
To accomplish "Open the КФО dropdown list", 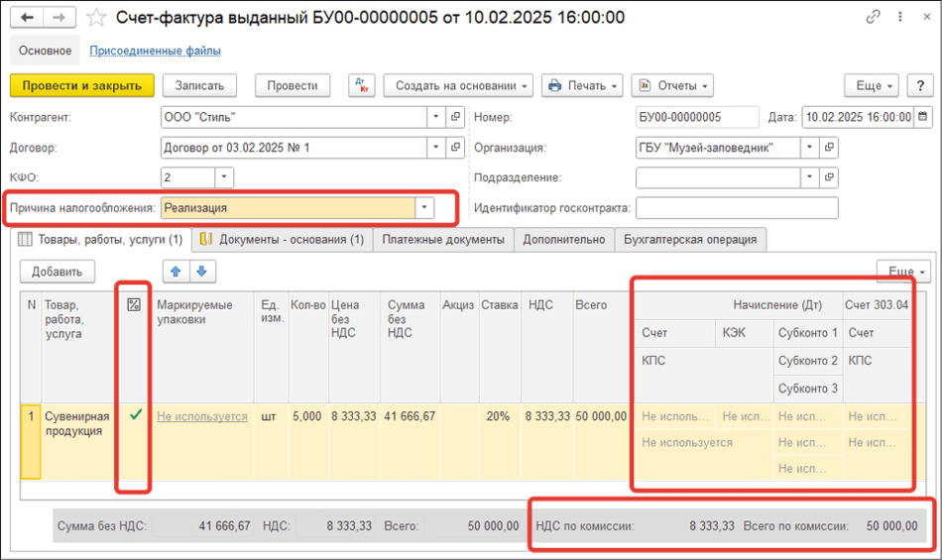I will [223, 177].
